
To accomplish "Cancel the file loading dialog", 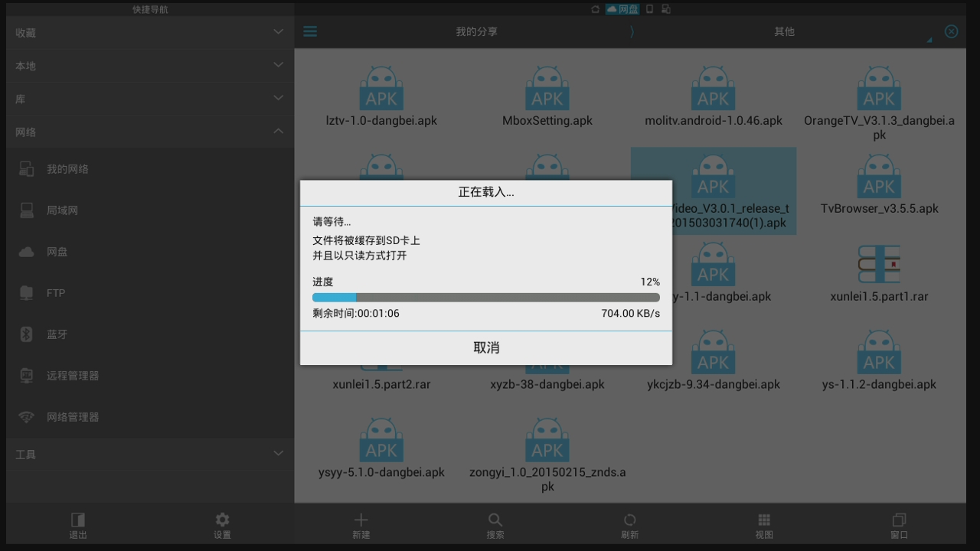I will (x=486, y=347).
